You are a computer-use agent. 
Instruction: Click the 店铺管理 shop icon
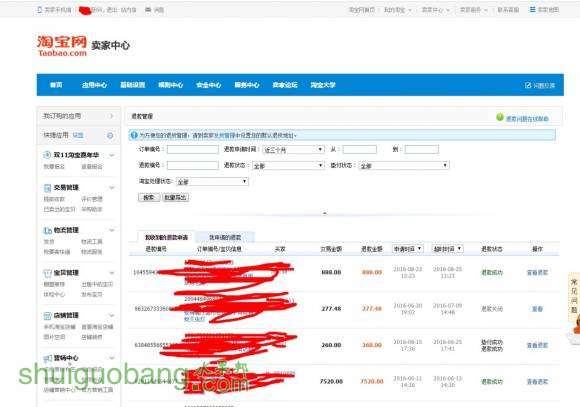click(47, 316)
